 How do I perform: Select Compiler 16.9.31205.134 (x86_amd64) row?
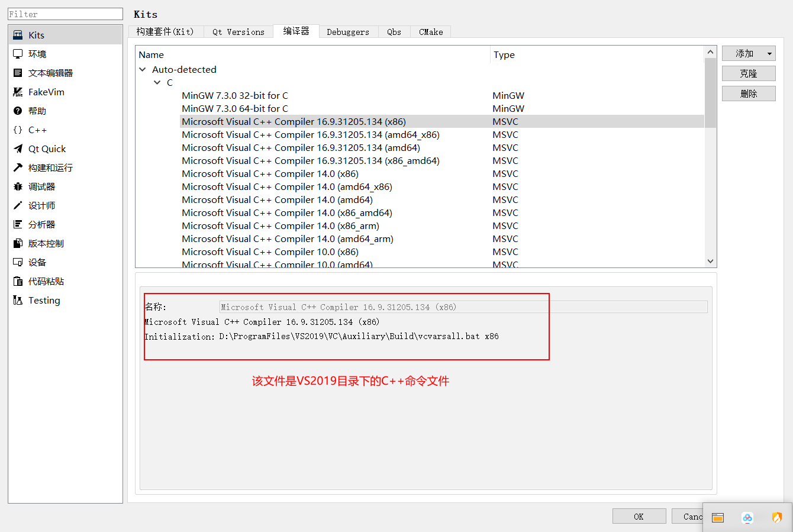pyautogui.click(x=442, y=160)
